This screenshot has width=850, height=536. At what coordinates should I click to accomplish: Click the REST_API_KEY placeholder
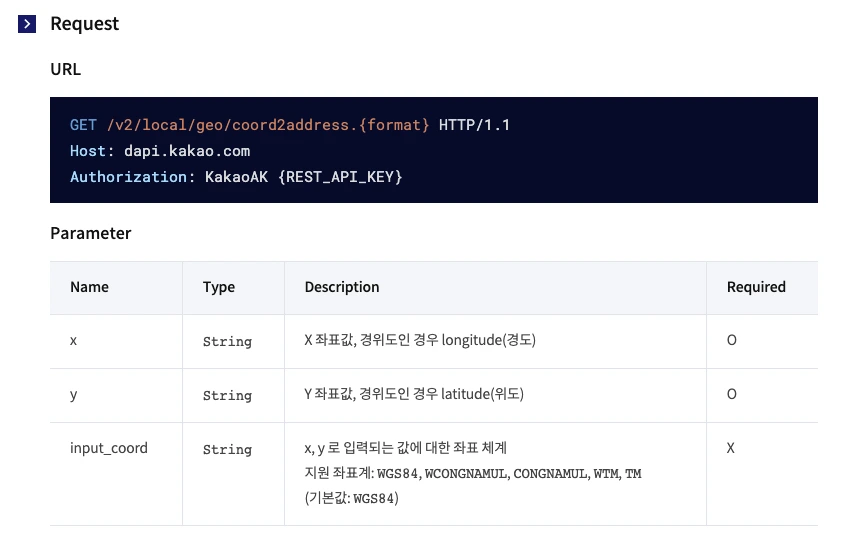[340, 177]
